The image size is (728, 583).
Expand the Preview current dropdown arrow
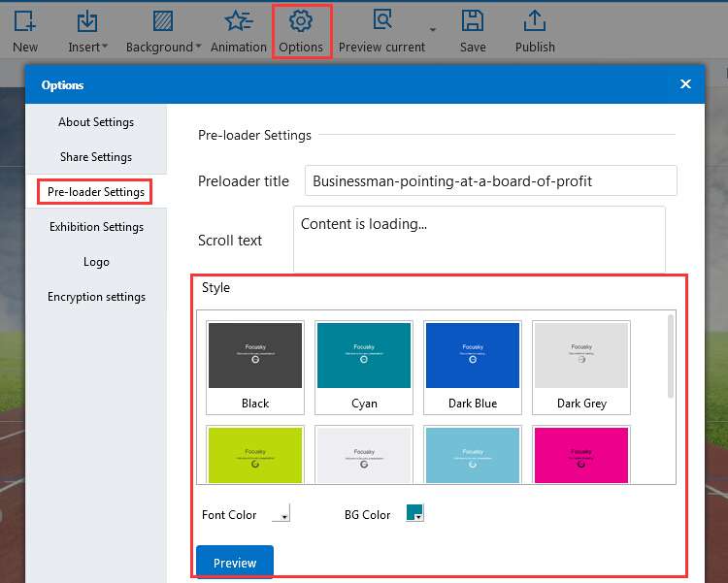click(x=433, y=30)
